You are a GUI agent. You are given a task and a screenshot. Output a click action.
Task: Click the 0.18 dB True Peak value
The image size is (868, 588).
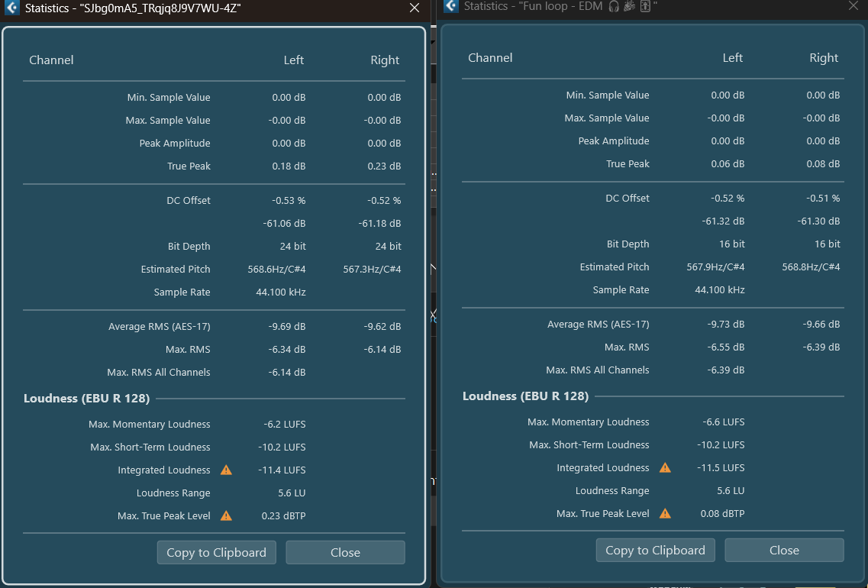pos(289,166)
